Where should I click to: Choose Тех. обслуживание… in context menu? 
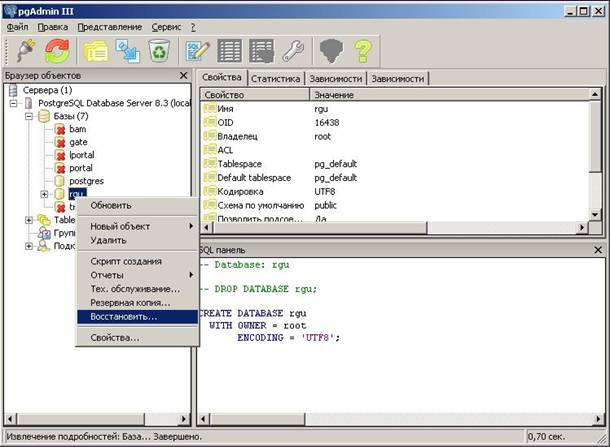[x=138, y=289]
